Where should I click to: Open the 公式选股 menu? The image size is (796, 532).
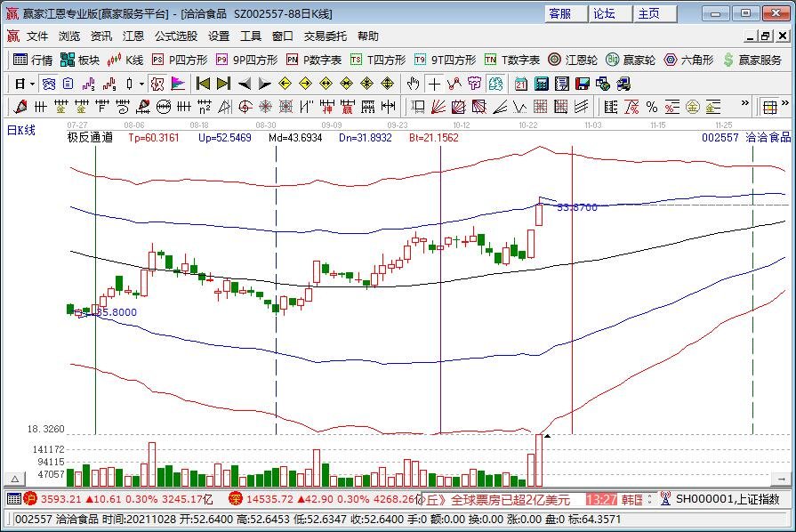[x=176, y=36]
